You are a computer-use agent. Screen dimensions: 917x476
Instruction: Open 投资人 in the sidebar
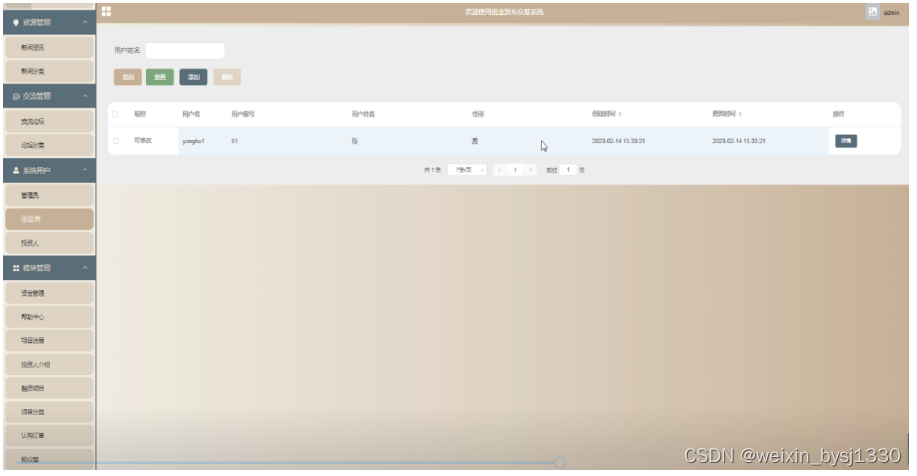(49, 243)
